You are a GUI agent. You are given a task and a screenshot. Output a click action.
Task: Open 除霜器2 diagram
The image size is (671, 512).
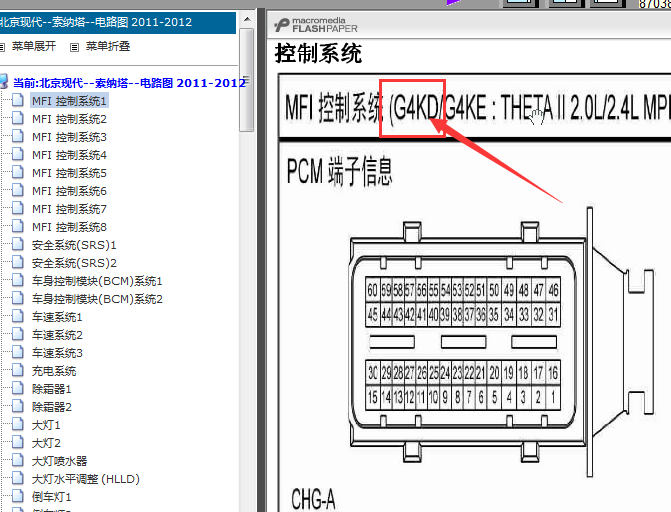(x=51, y=407)
